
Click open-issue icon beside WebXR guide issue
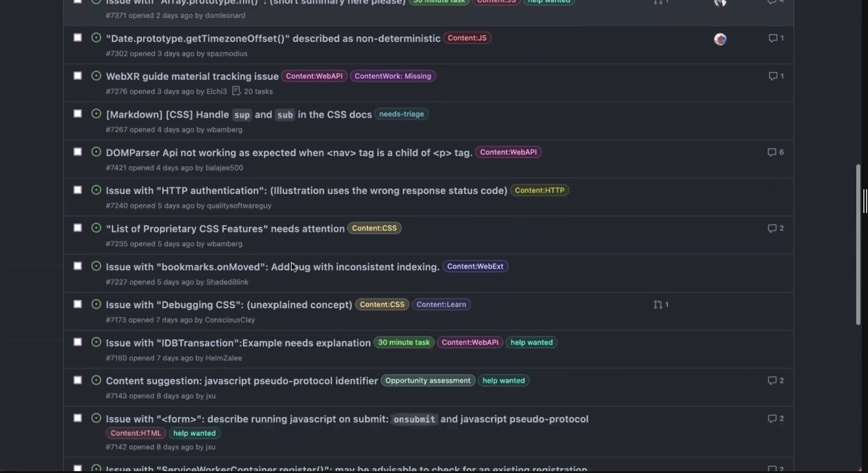click(x=96, y=76)
